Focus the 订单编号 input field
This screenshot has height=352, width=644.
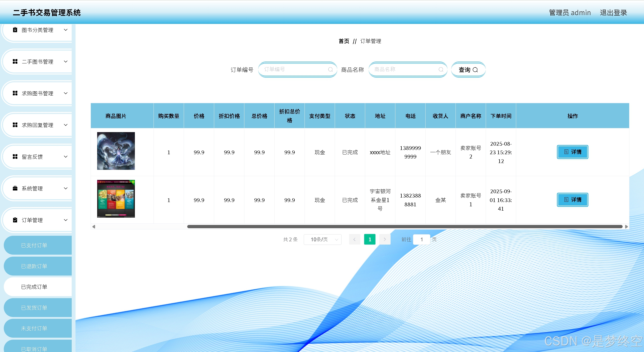pyautogui.click(x=297, y=69)
